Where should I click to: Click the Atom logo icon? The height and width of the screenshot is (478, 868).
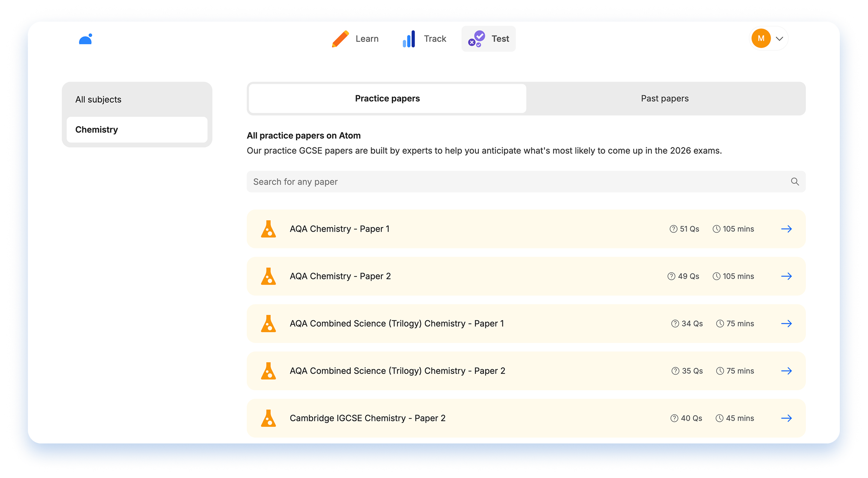pos(86,39)
